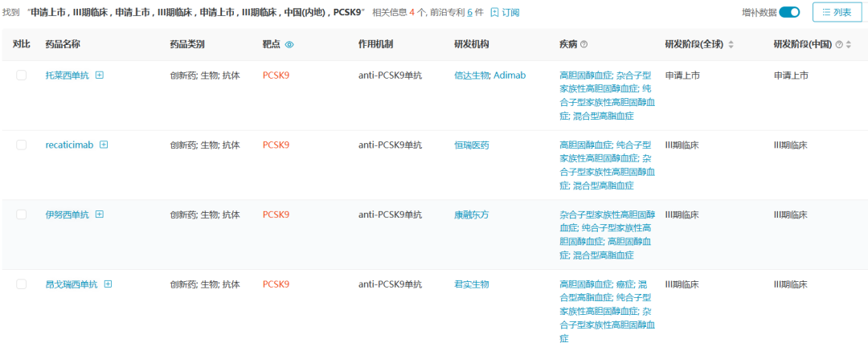
Task: Expand details for recaticimab
Action: coord(104,145)
